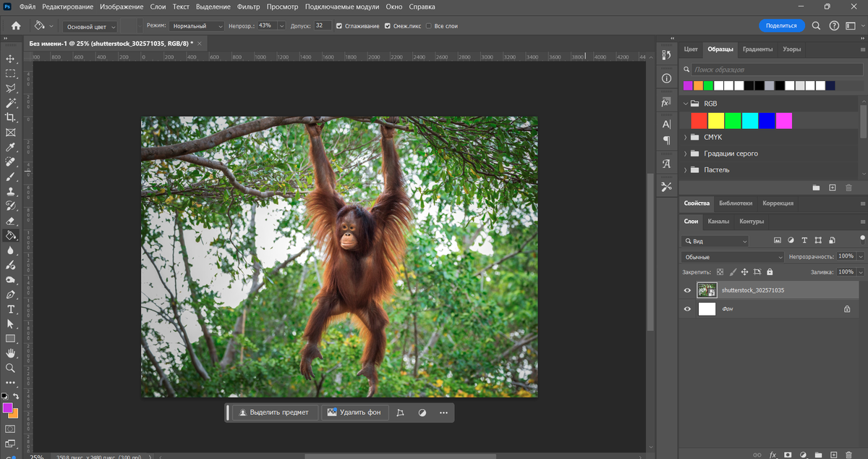Click the Удалить фон button
The image size is (868, 459).
(x=354, y=412)
